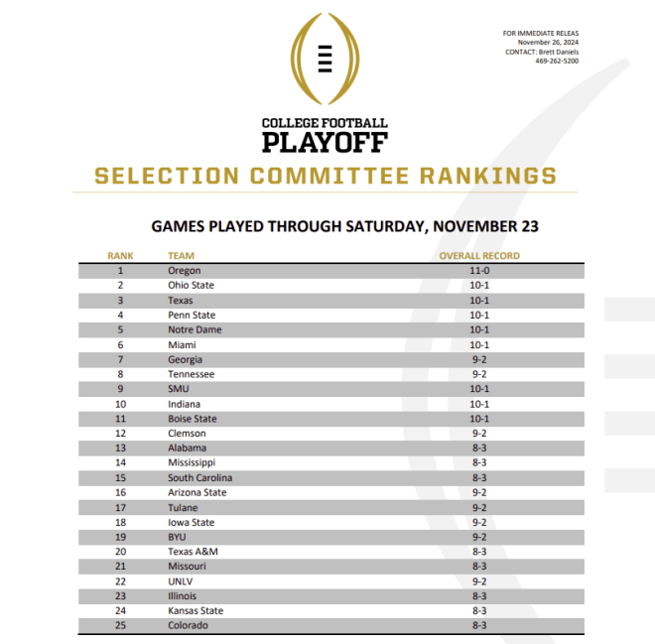Click the Brett Daniels contact name

coord(559,52)
